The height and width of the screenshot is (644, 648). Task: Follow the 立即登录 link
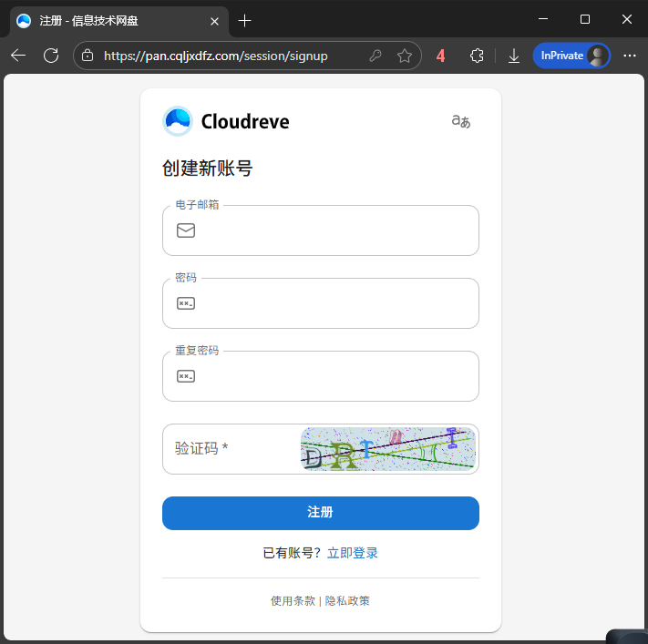point(353,553)
